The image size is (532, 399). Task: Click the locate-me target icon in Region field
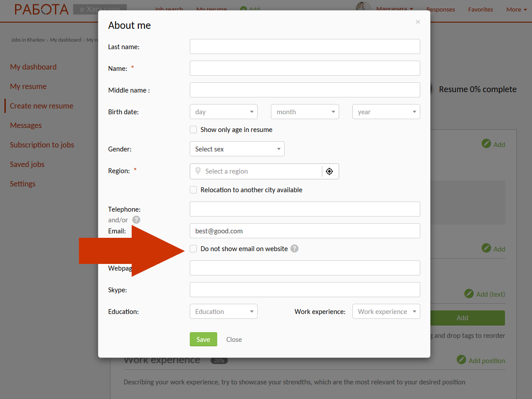click(329, 171)
